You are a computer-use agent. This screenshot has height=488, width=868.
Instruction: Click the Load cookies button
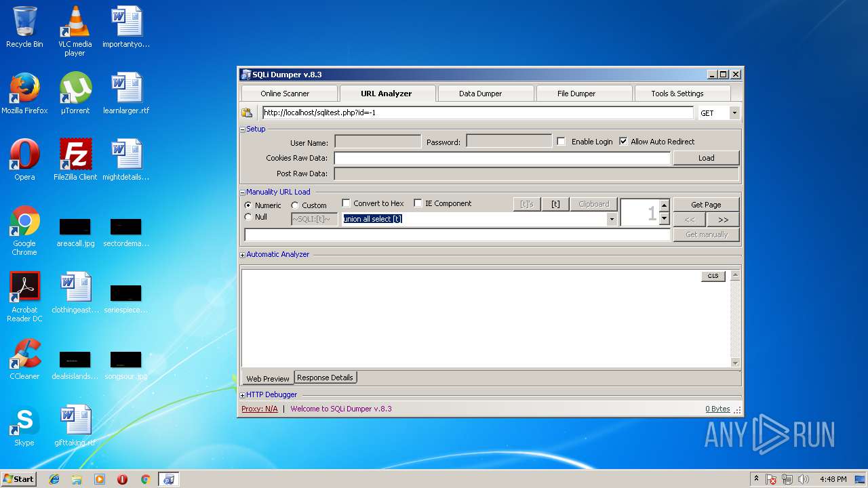coord(706,158)
